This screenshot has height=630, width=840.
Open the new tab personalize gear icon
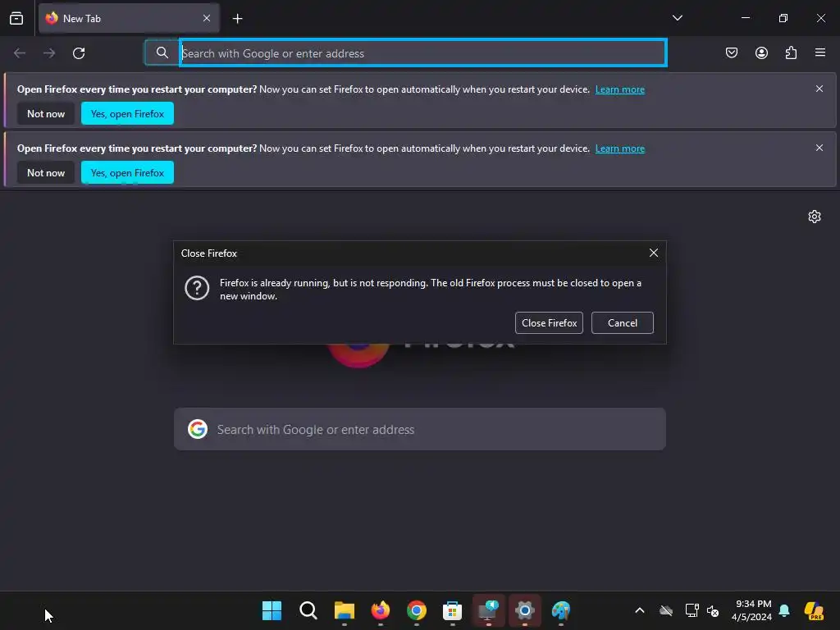coord(815,217)
